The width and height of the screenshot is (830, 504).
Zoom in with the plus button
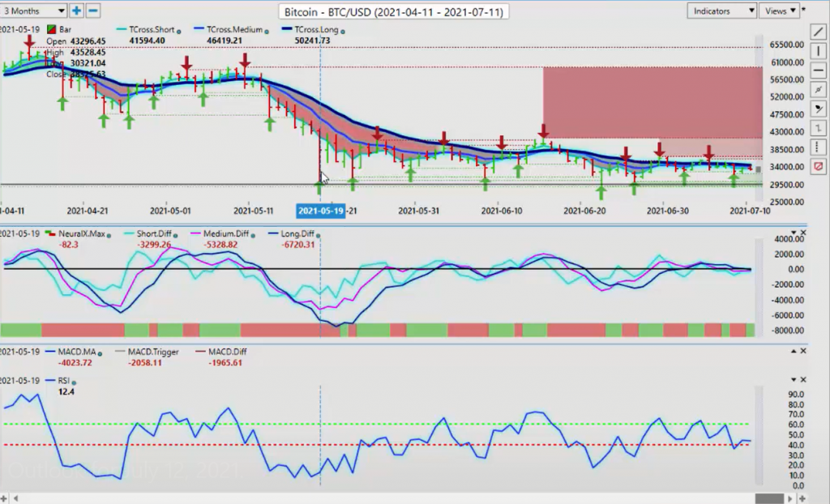(x=76, y=11)
